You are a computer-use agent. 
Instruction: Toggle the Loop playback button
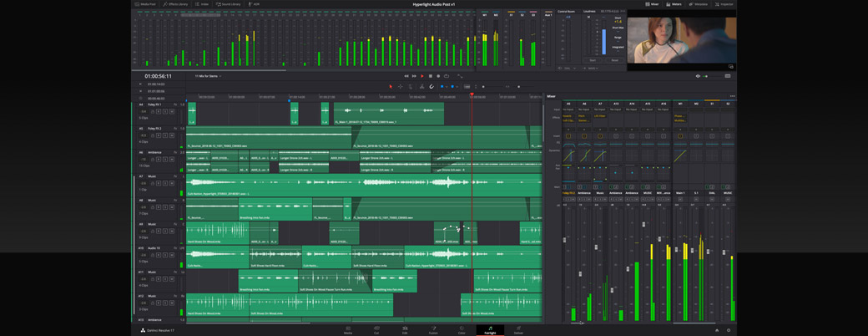pyautogui.click(x=447, y=76)
